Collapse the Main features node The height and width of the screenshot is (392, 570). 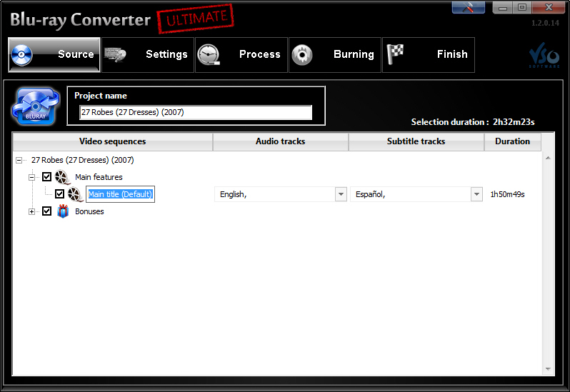(32, 177)
